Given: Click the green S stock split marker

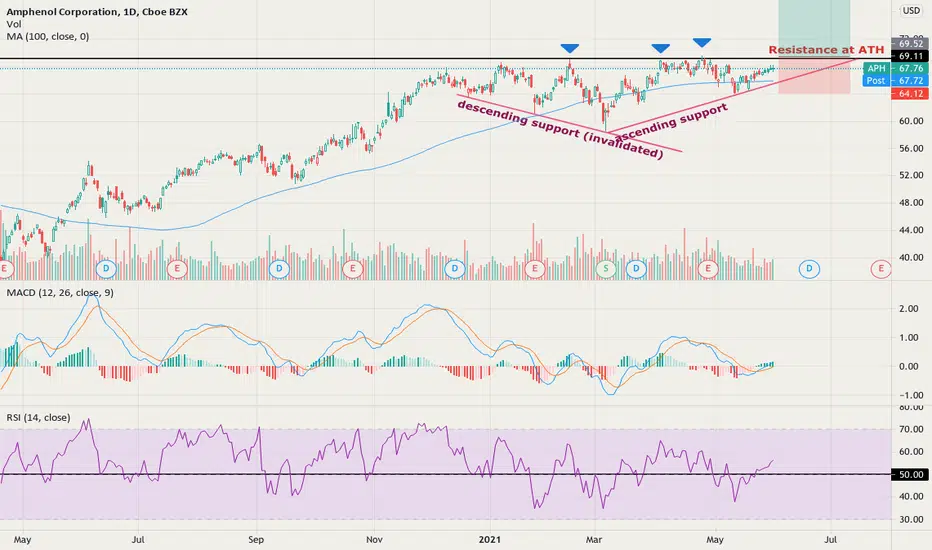Looking at the screenshot, I should tap(606, 269).
